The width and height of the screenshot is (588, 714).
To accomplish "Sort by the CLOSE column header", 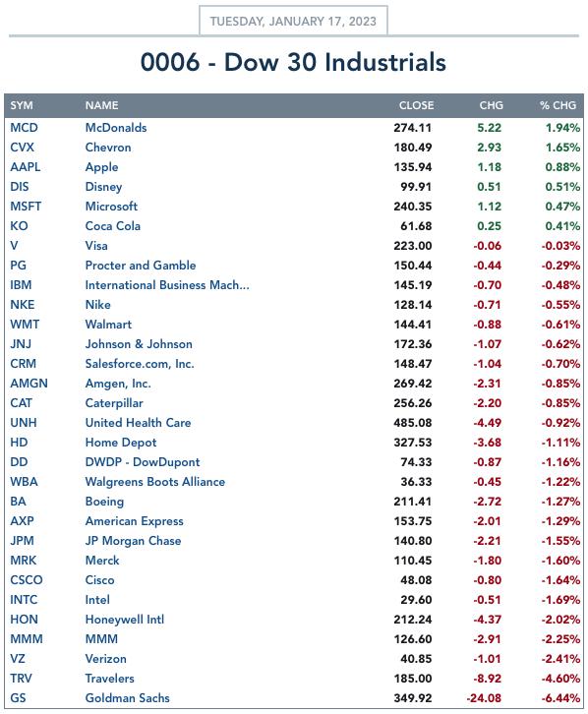I will pos(416,105).
